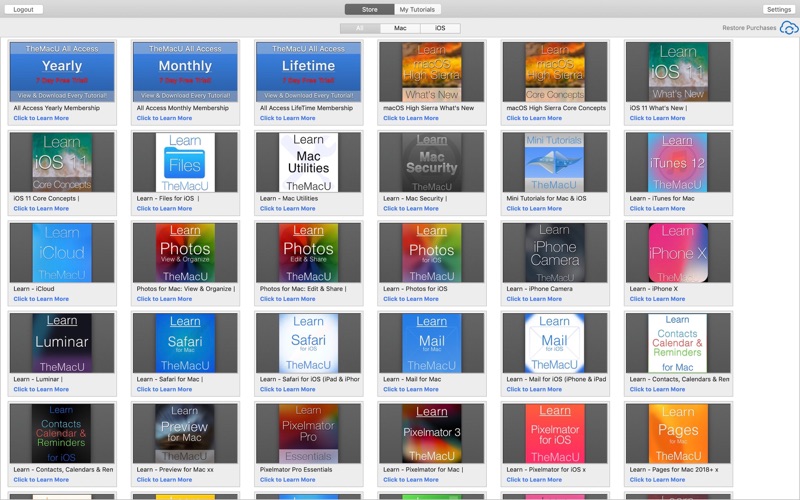Click to Learn More under Monthly Membership
This screenshot has width=800, height=500.
pyautogui.click(x=164, y=118)
